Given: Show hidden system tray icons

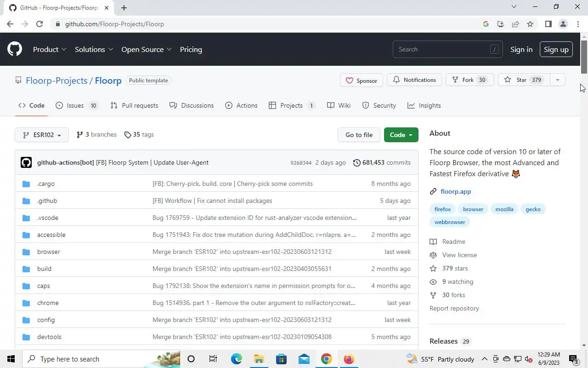Looking at the screenshot, I should 484,359.
